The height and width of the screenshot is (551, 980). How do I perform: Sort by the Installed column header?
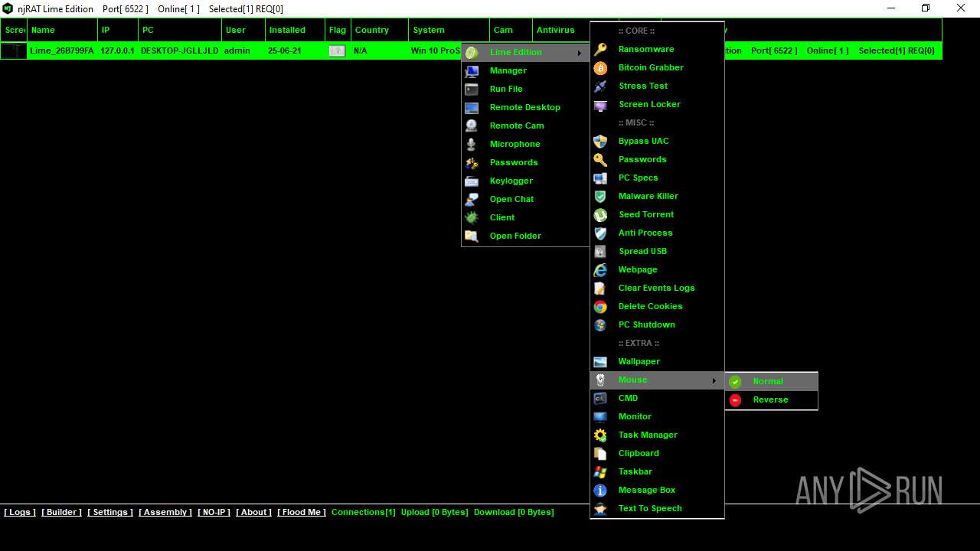coord(295,30)
